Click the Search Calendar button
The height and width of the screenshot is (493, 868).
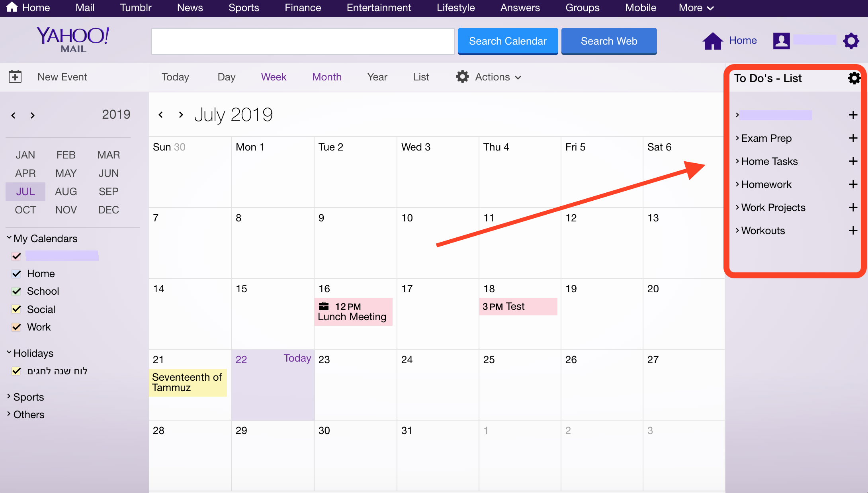pyautogui.click(x=508, y=41)
